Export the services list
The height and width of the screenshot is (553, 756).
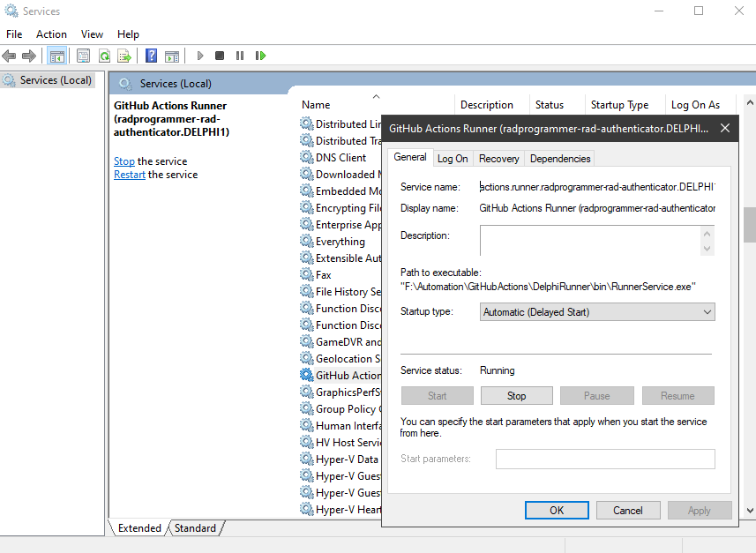(x=124, y=55)
